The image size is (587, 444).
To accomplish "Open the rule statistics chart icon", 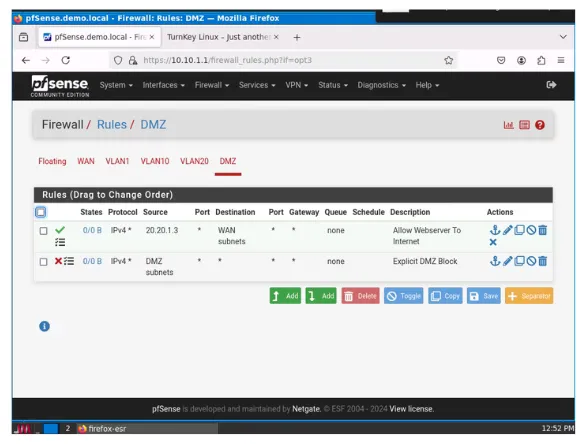I will [508, 125].
